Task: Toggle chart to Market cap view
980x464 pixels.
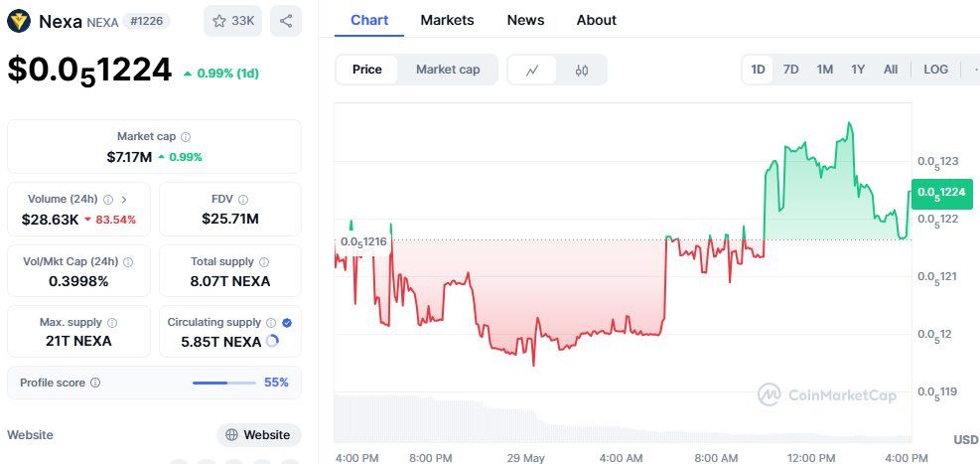Action: [x=448, y=70]
